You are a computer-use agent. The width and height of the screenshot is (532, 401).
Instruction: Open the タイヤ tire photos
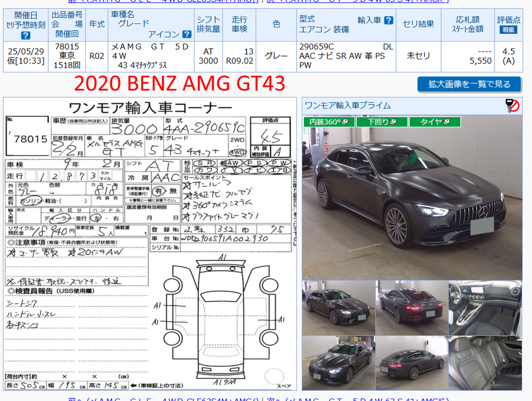[x=435, y=122]
